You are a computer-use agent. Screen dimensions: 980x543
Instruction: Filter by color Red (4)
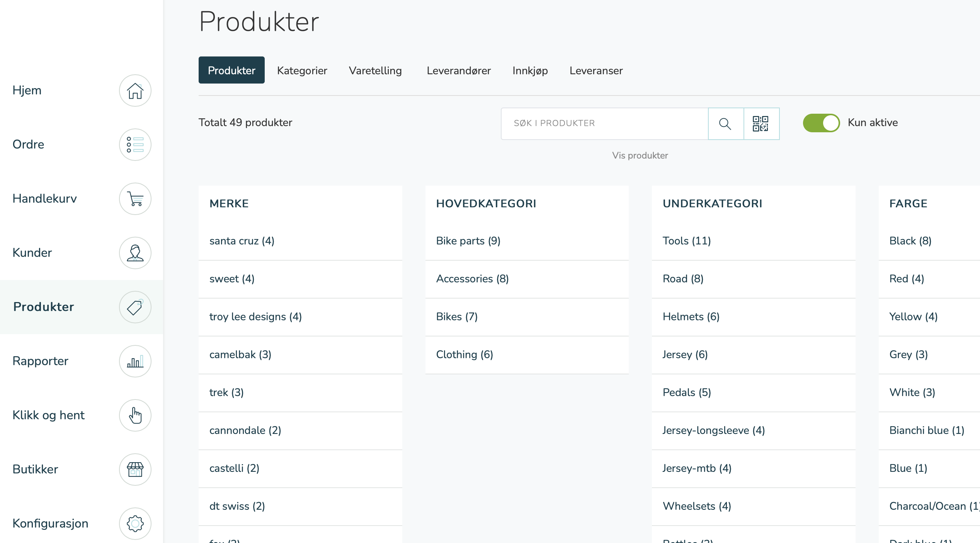tap(929, 279)
